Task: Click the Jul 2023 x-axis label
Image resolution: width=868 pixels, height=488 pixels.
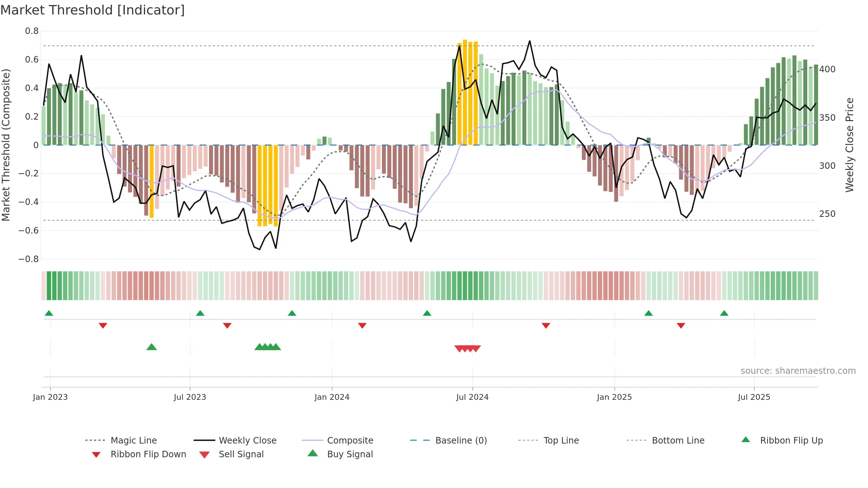Action: (x=190, y=397)
